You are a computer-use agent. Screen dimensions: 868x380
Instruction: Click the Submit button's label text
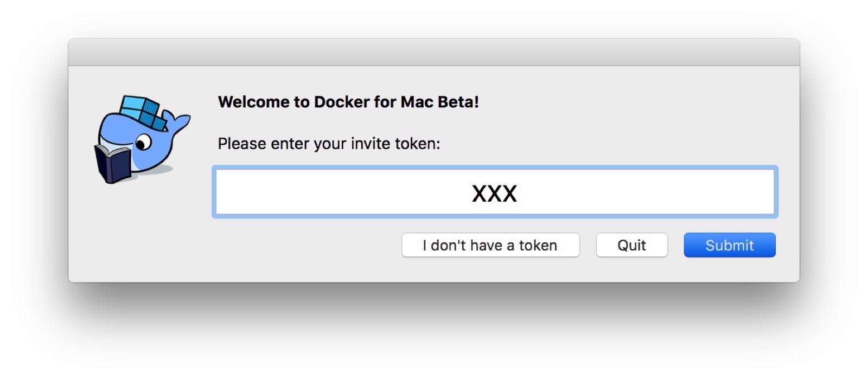(729, 245)
